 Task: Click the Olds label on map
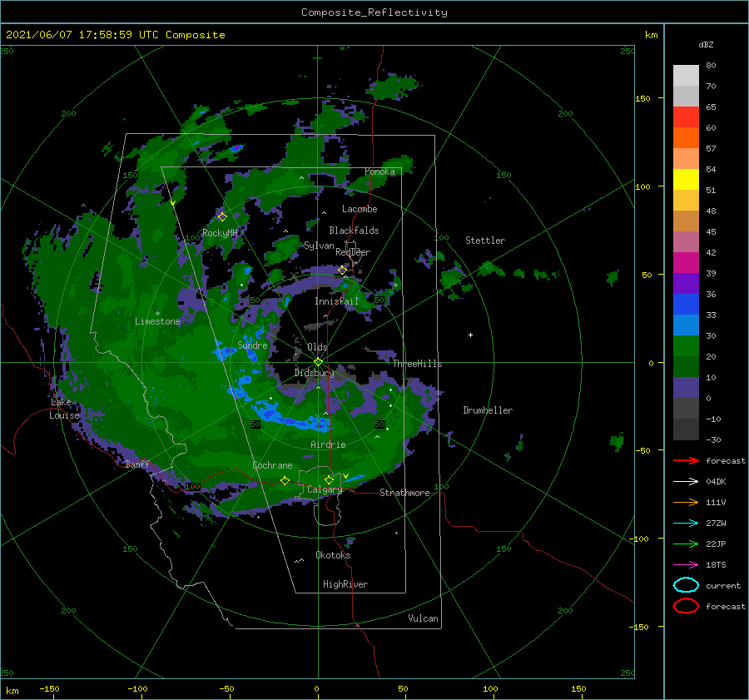tap(317, 347)
